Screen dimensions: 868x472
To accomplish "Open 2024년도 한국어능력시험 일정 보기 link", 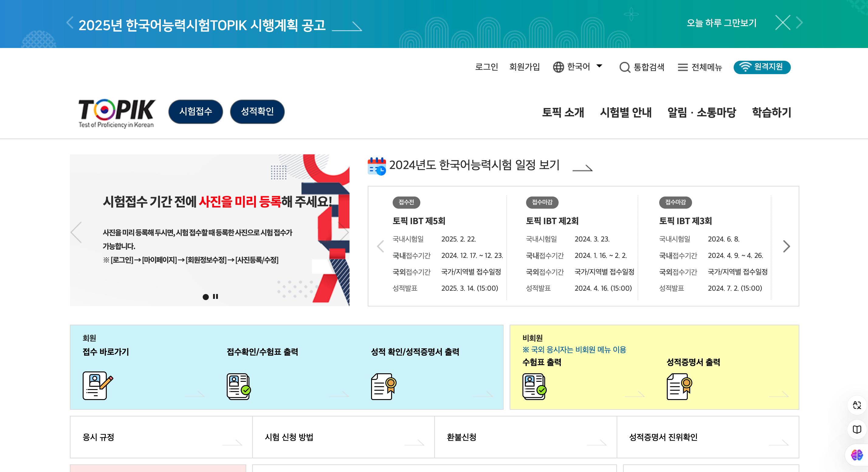I will pos(474,165).
